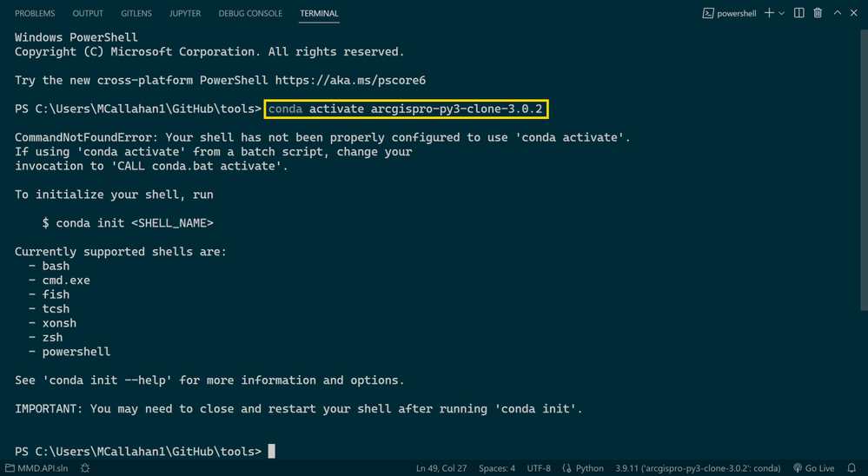The width and height of the screenshot is (868, 476).
Task: Open the Jupyter tab
Action: coord(185,13)
